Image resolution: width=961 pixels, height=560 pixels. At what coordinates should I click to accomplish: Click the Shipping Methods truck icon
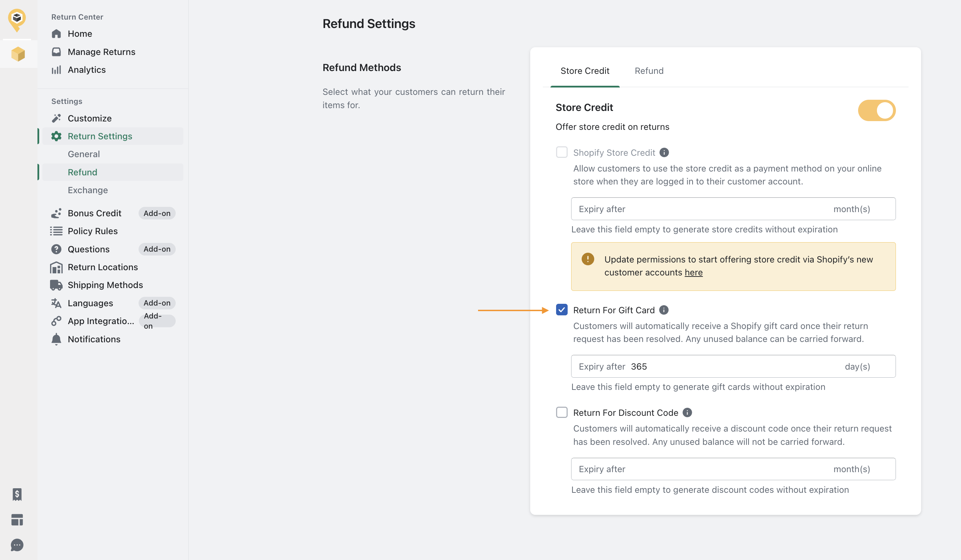(56, 285)
